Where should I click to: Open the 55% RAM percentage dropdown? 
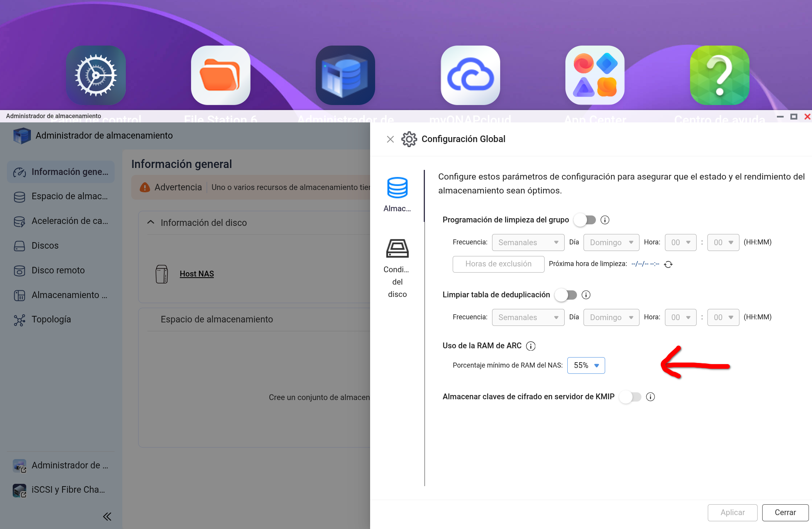coord(586,366)
